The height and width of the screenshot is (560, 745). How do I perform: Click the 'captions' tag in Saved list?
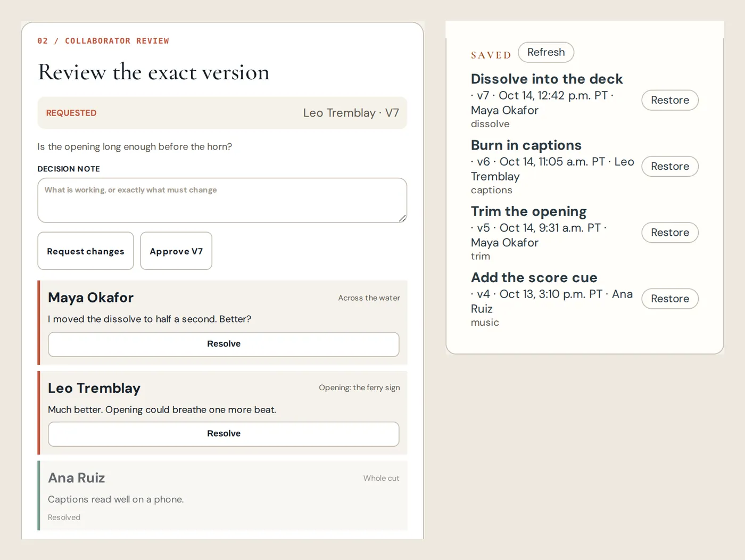(492, 190)
